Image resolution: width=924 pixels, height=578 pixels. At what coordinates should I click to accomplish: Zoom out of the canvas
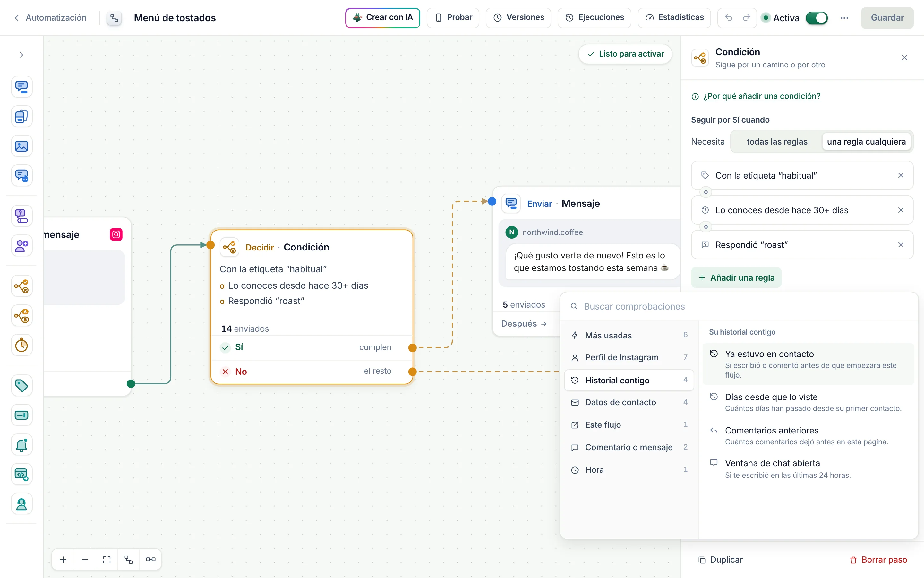pos(85,560)
